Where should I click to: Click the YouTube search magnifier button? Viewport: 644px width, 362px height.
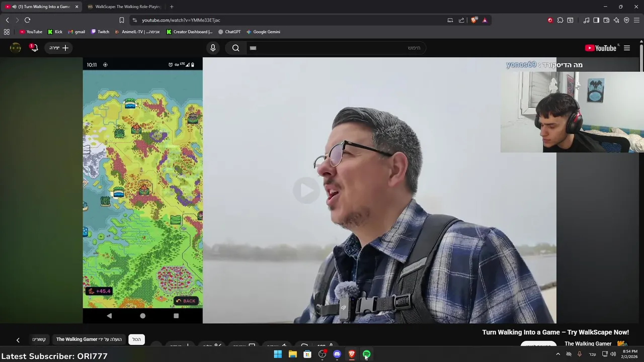tap(236, 48)
